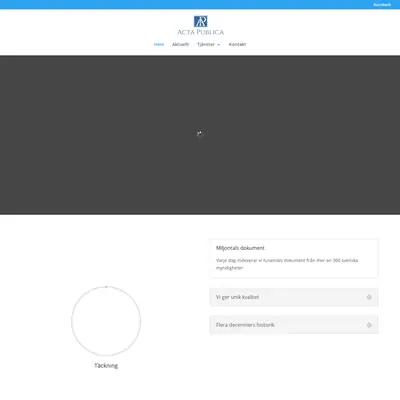This screenshot has width=400, height=400.
Task: Open the Kundweb link in top bar
Action: (382, 5)
